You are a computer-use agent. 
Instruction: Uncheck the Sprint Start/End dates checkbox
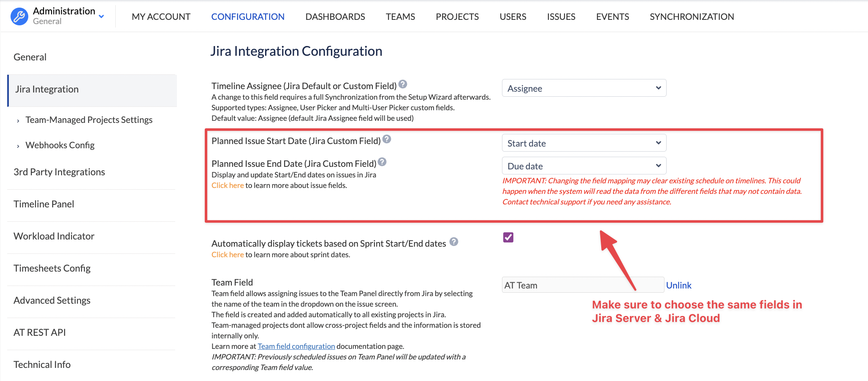click(508, 237)
